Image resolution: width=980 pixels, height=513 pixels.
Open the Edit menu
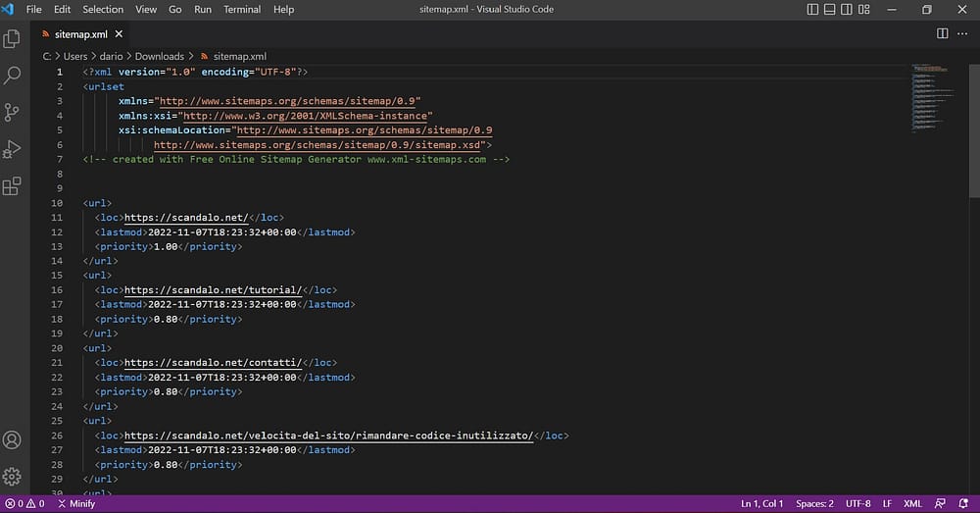62,10
